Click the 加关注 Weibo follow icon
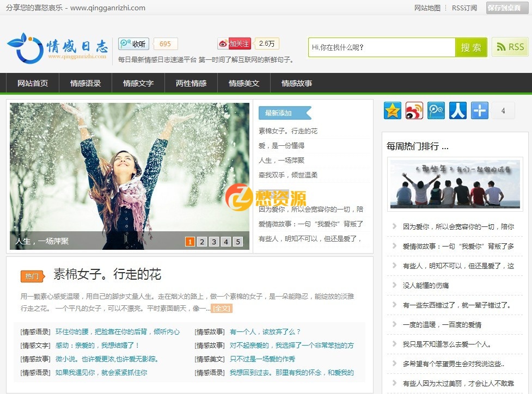Viewport: 532px width, 394px height. 234,44
